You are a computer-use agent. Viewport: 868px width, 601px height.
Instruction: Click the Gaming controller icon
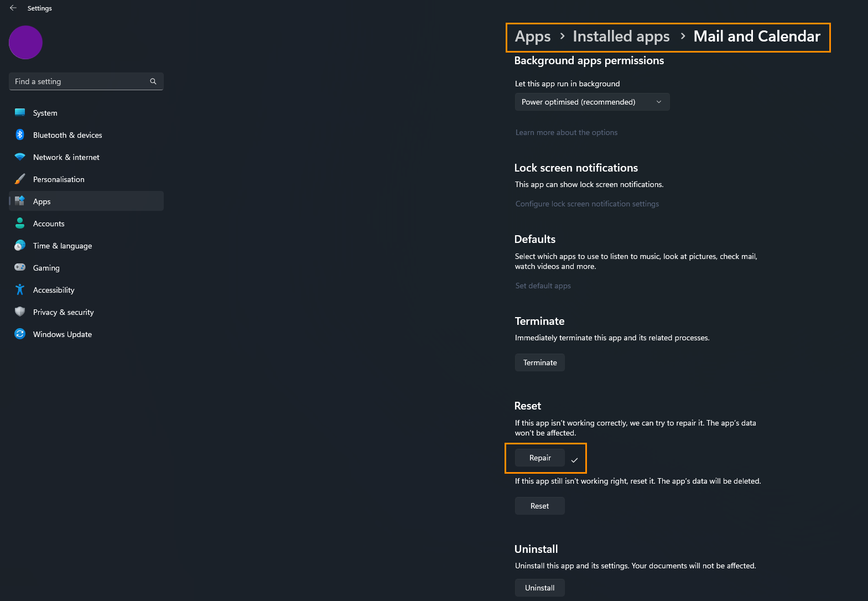click(x=20, y=267)
